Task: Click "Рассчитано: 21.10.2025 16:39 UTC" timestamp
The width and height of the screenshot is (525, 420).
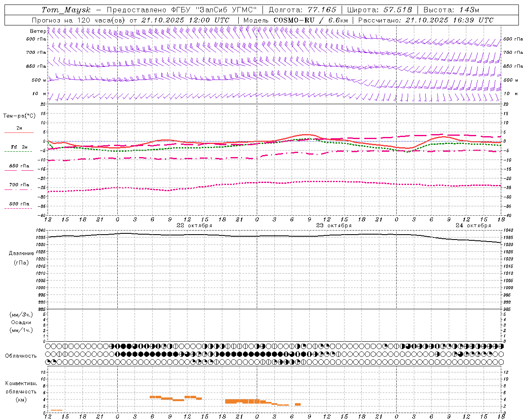Action: point(426,20)
